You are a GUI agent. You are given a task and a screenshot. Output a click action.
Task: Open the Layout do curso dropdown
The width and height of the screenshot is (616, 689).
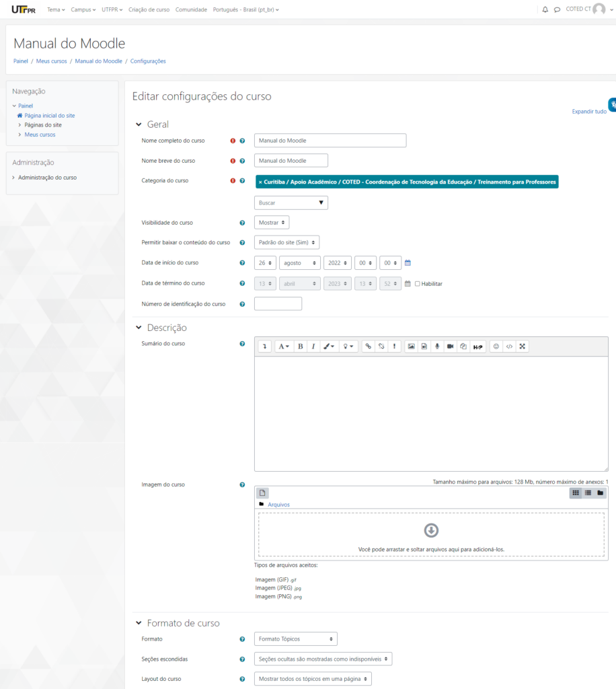[x=313, y=679]
